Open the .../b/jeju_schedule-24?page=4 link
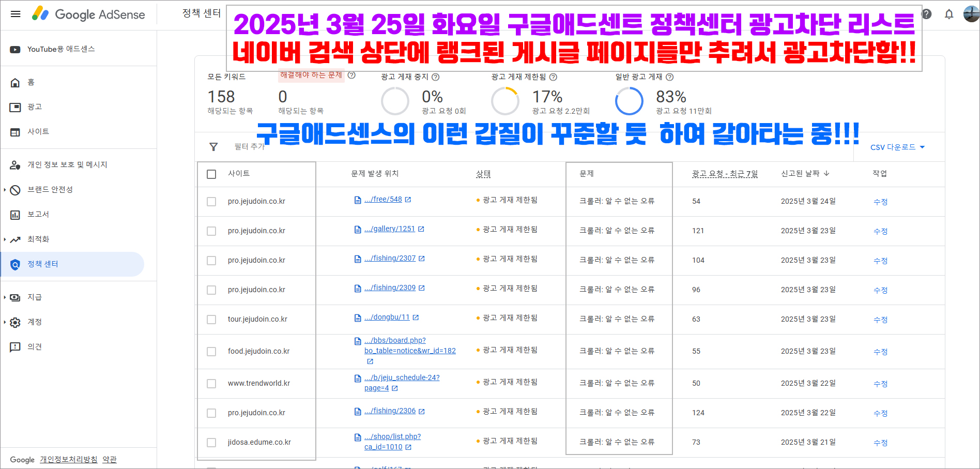980x469 pixels. pyautogui.click(x=402, y=383)
